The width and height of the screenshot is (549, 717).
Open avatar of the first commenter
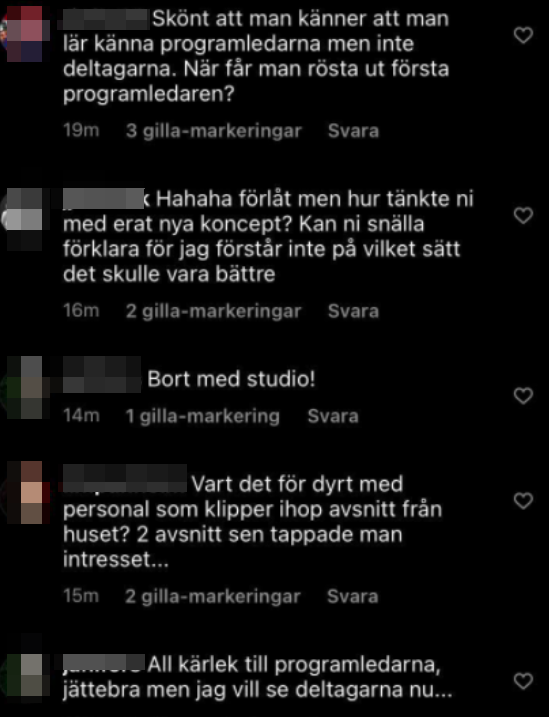[x=24, y=33]
